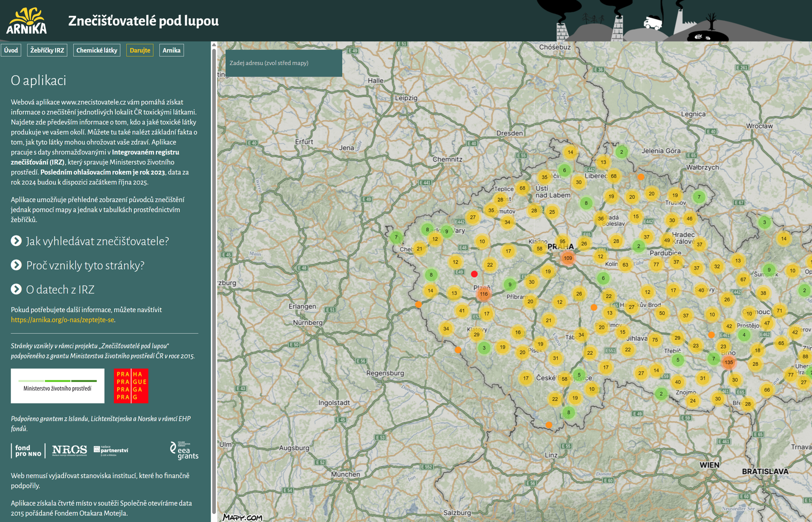Screen dimensions: 812x522
Task: Click the PRAHA PRAGUE red logo
Action: pyautogui.click(x=131, y=386)
